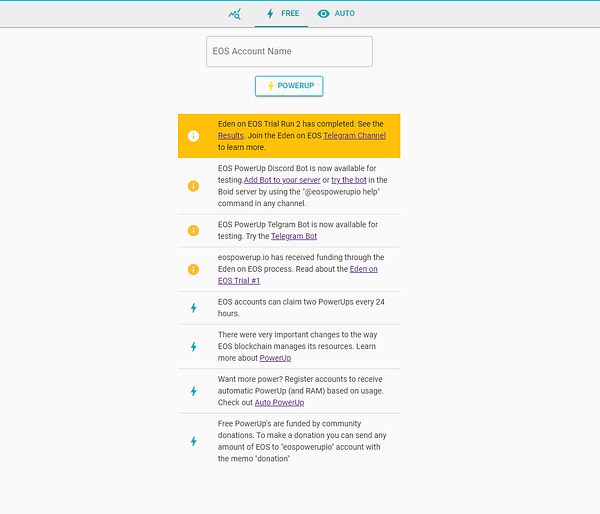
Task: Click bolt icon beside two PowerUps notice
Action: coord(194,308)
